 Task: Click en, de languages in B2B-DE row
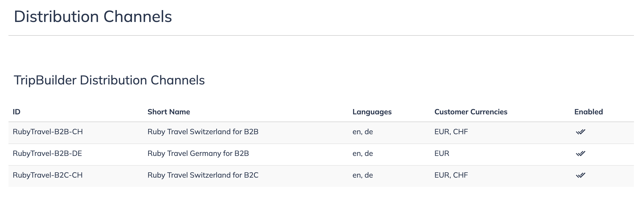point(363,154)
